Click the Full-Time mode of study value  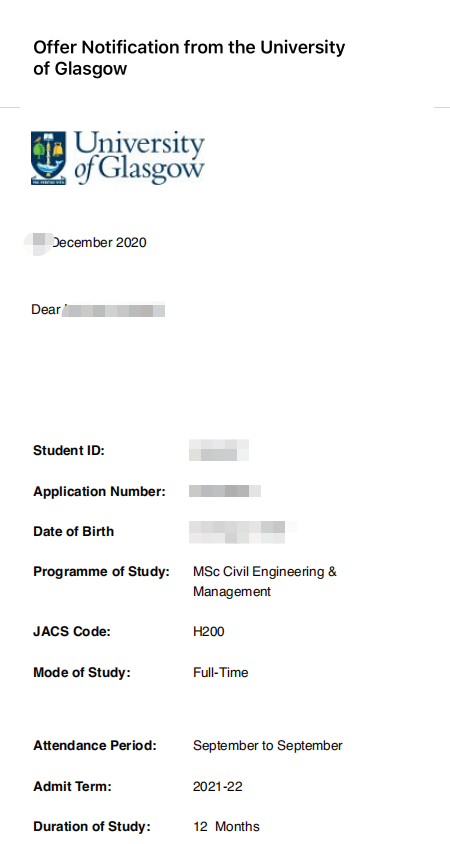[x=221, y=672]
